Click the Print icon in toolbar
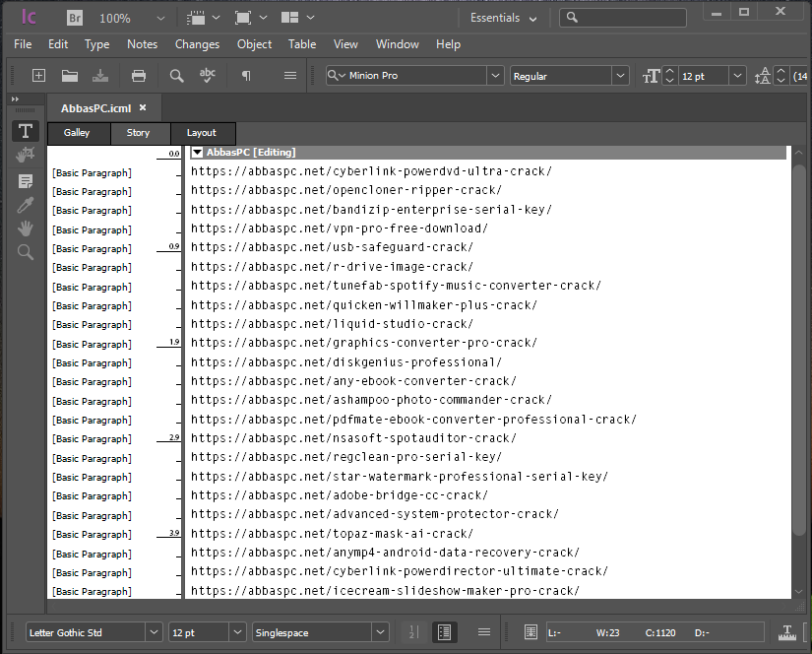 (x=138, y=76)
